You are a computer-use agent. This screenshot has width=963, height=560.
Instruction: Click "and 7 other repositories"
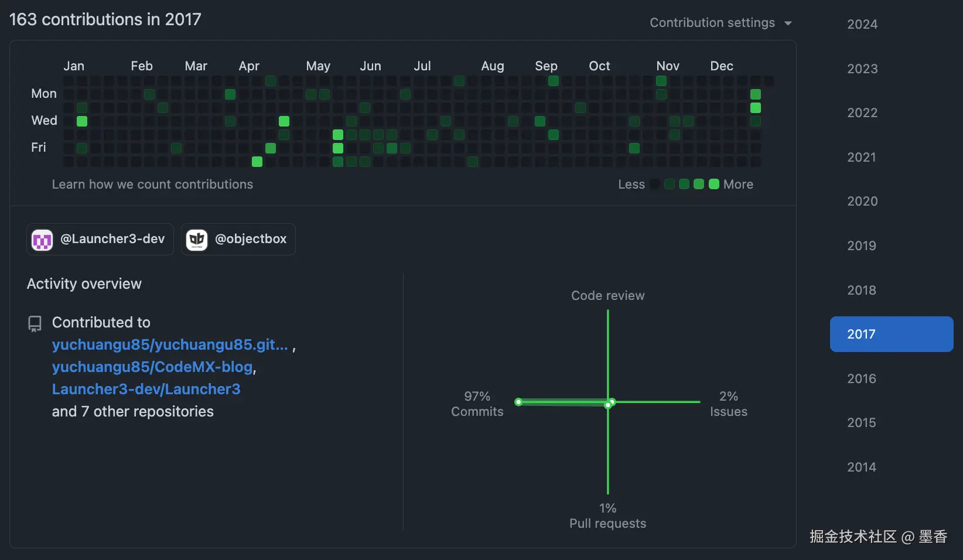pyautogui.click(x=132, y=411)
